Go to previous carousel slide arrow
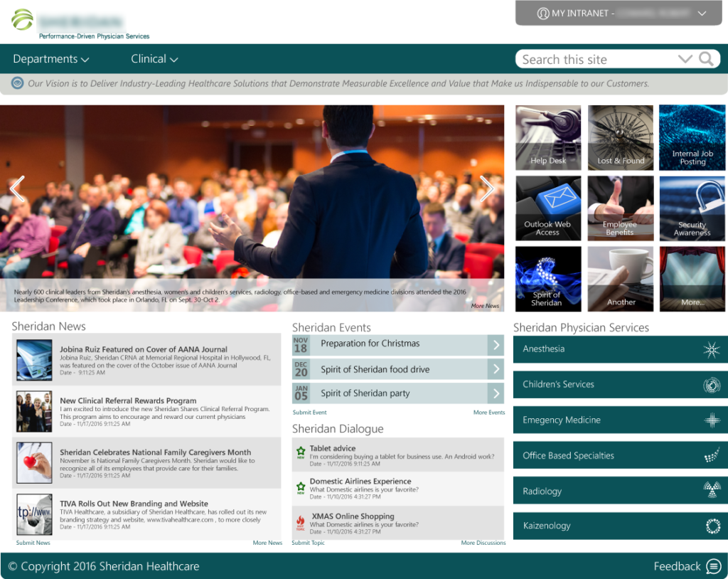This screenshot has height=579, width=728. pyautogui.click(x=17, y=188)
